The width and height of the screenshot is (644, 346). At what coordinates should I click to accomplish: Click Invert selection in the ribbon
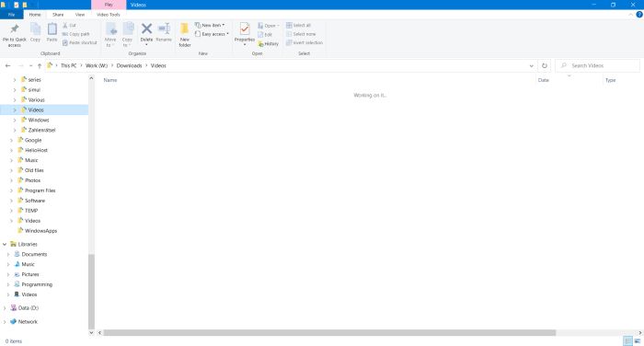pyautogui.click(x=305, y=42)
